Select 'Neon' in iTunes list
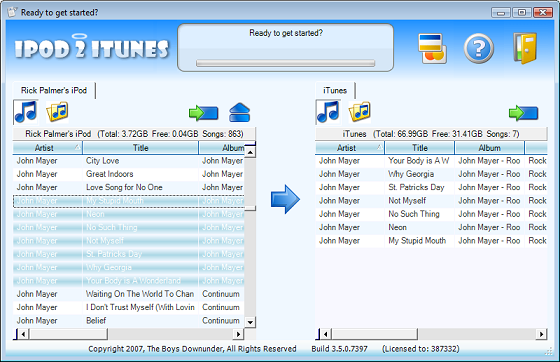 pyautogui.click(x=431, y=227)
